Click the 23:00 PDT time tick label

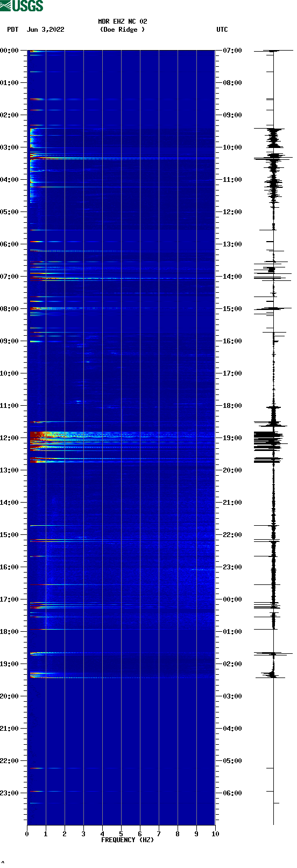point(10,793)
